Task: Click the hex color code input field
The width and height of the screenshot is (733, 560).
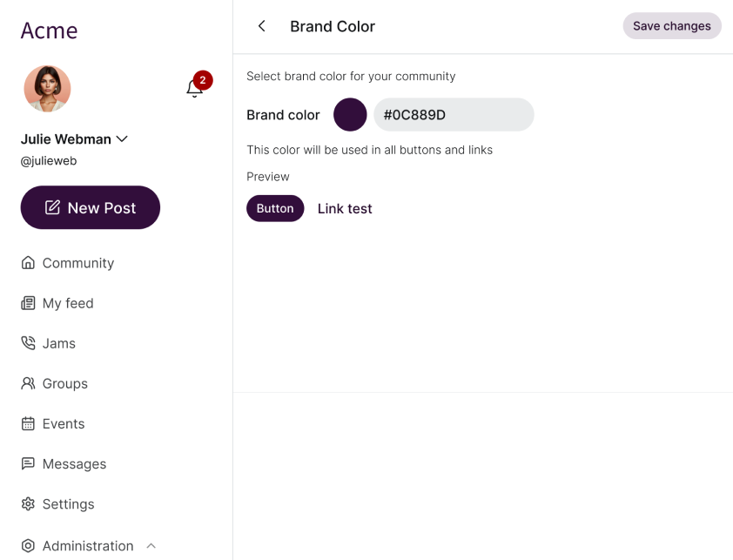Action: 453,115
